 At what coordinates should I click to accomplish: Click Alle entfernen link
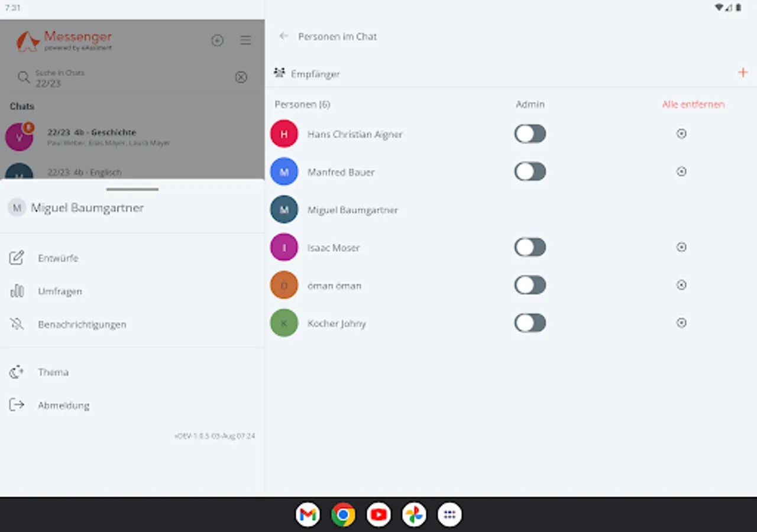click(x=693, y=104)
